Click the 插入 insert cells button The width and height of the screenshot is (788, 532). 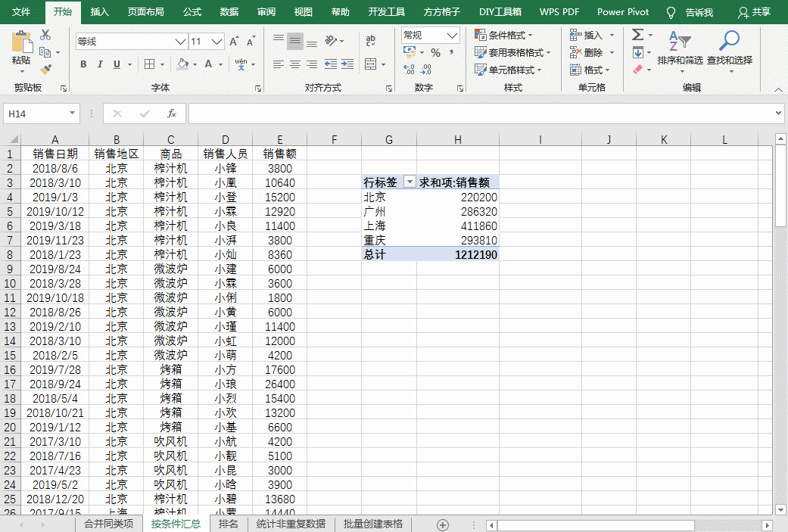point(586,35)
